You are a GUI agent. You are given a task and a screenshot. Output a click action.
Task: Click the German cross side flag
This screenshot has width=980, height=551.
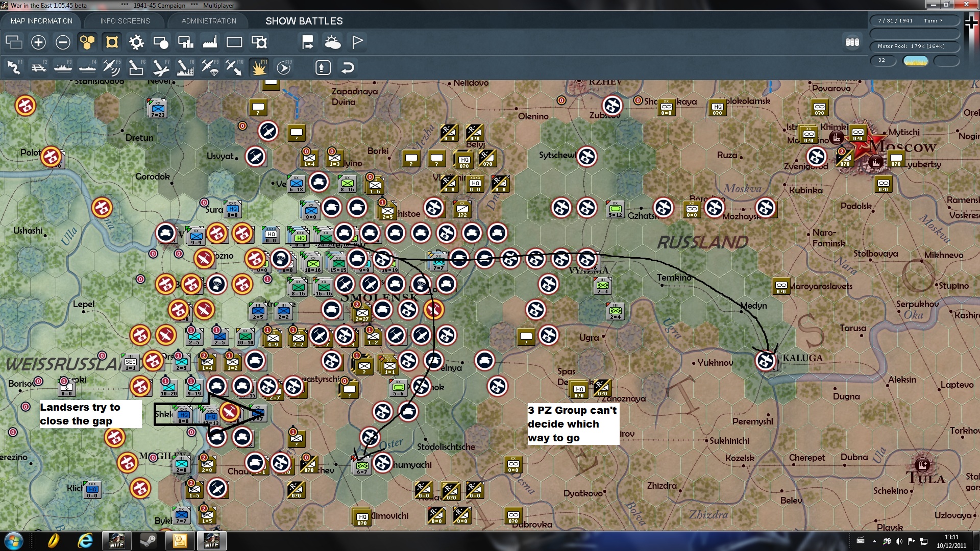tap(971, 23)
